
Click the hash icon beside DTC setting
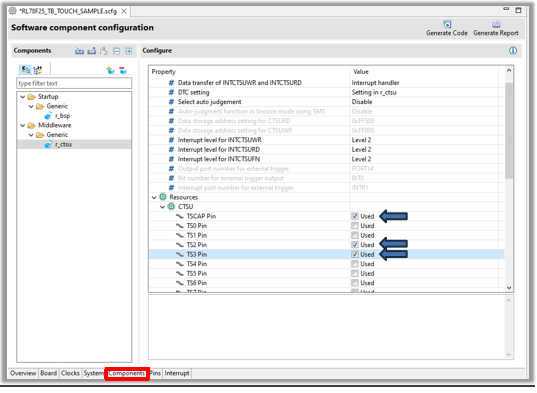coord(171,92)
